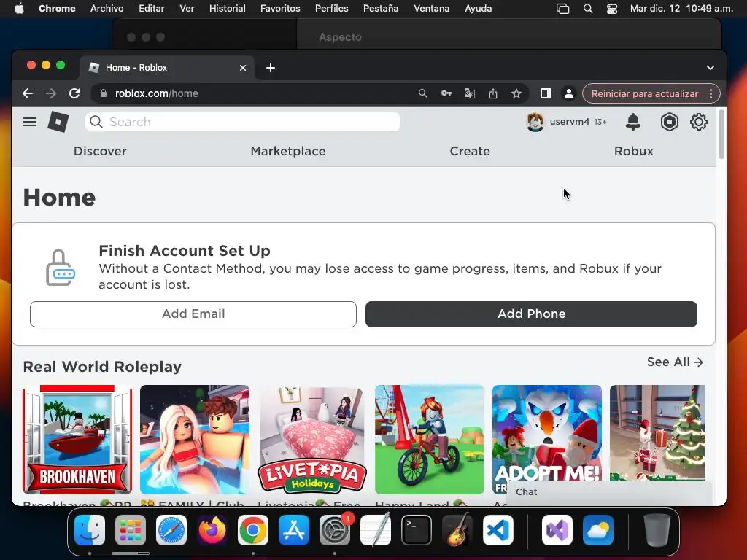Image resolution: width=747 pixels, height=560 pixels.
Task: Launch Firefox from the dock
Action: [x=212, y=530]
